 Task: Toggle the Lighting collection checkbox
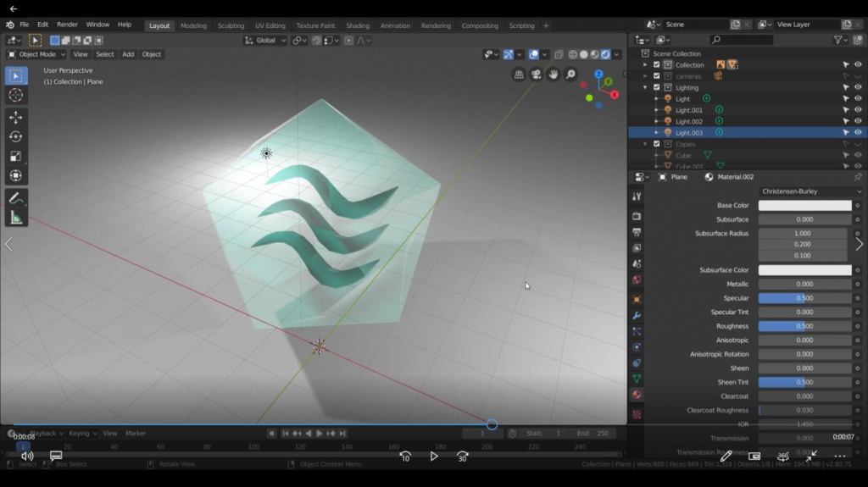[x=657, y=87]
